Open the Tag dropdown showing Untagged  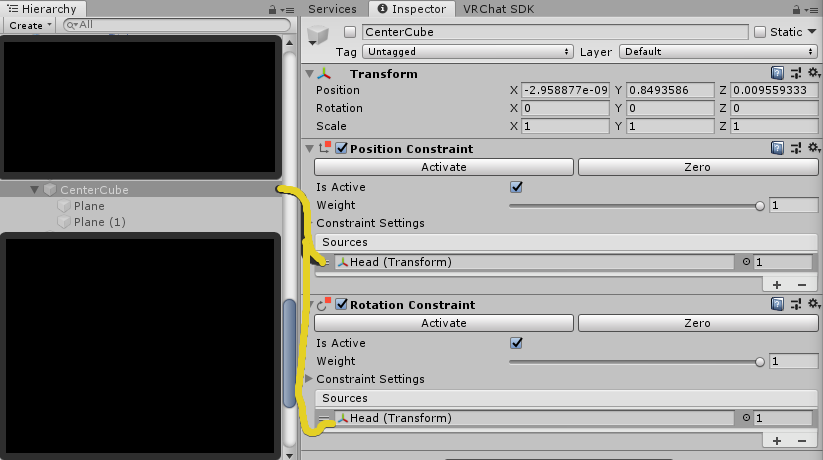tap(467, 51)
